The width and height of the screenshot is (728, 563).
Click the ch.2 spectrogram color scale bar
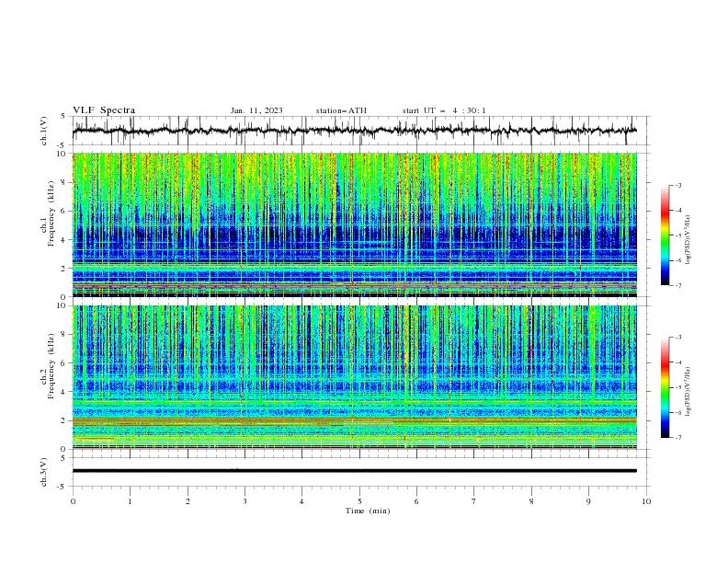tap(665, 387)
